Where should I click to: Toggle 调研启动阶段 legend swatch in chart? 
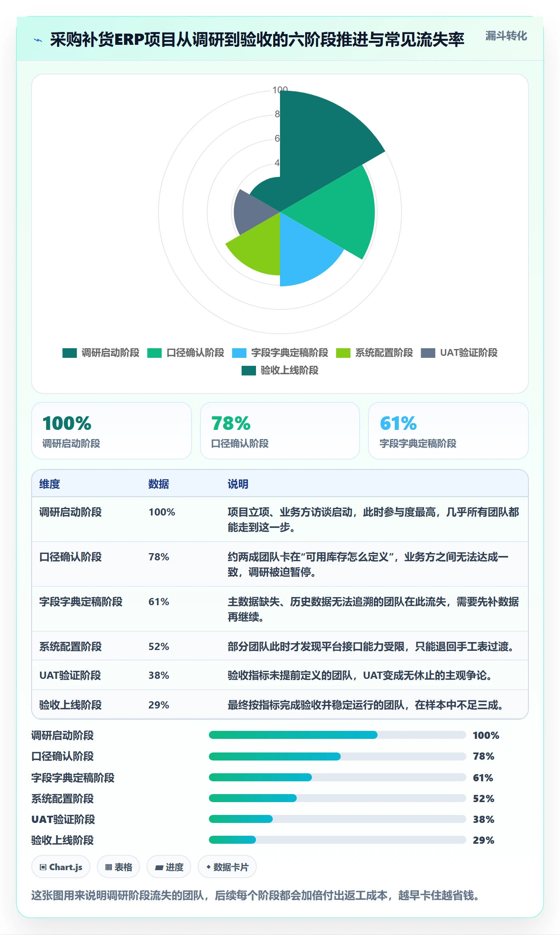[x=70, y=353]
